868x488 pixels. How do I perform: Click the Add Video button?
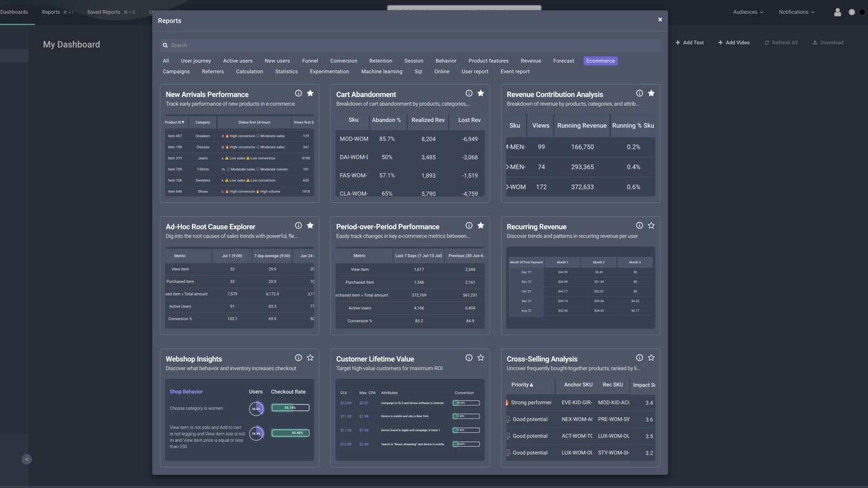(733, 42)
